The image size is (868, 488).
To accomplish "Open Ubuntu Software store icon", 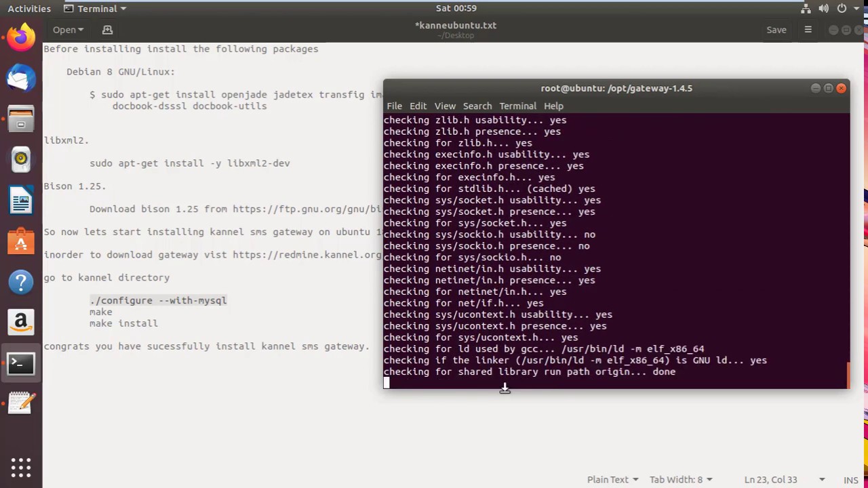I will 21,241.
